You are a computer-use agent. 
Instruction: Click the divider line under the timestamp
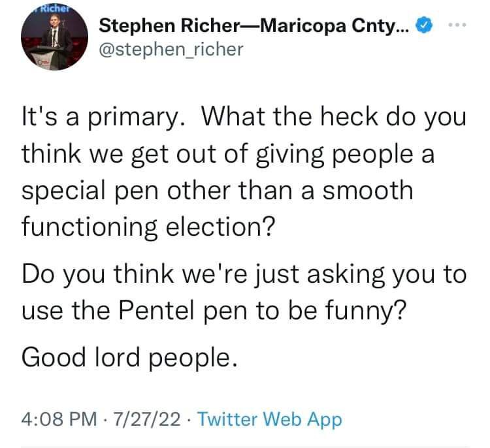(245, 447)
